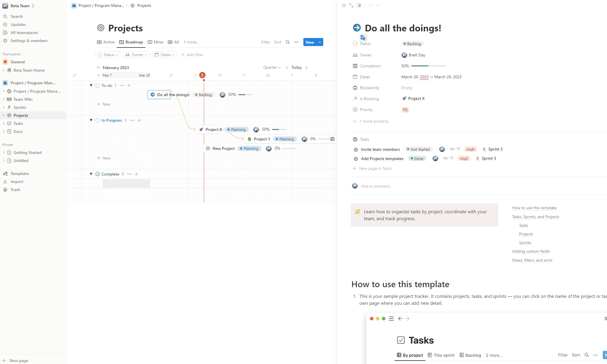This screenshot has height=364, width=607.
Task: Open Templates from the sidebar
Action: click(20, 173)
